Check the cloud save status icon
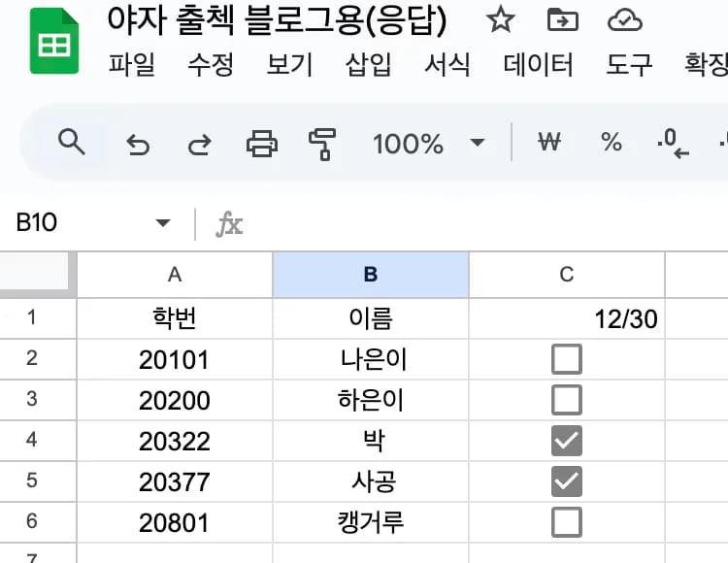The height and width of the screenshot is (563, 728). coord(623,19)
